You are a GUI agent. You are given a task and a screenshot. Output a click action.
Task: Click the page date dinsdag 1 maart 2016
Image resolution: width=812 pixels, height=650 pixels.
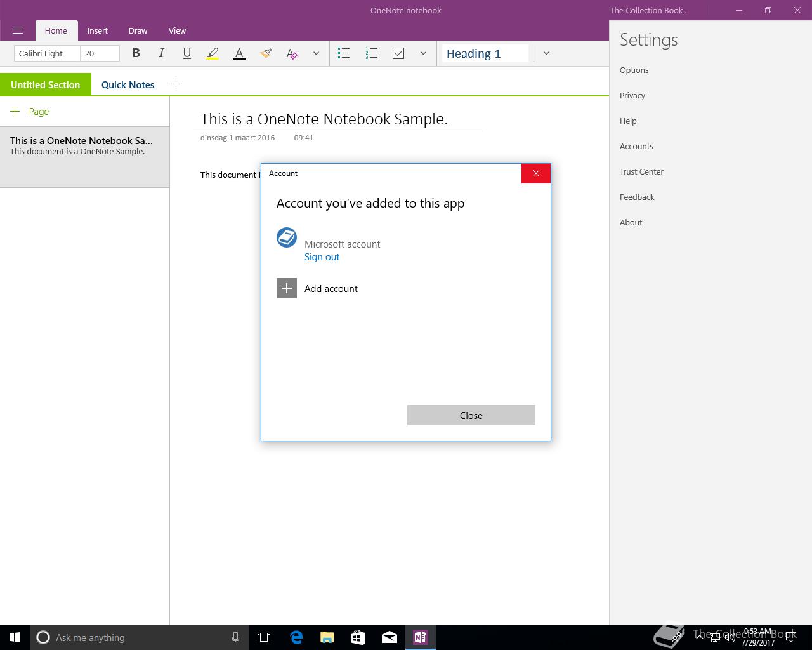pyautogui.click(x=237, y=137)
